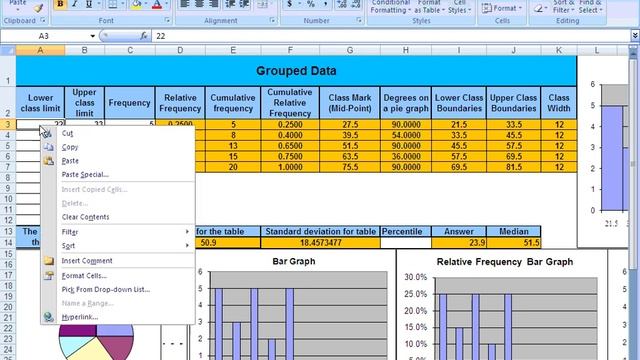Open the Borders dropdown arrow
640x360 pixels.
pyautogui.click(x=122, y=4)
